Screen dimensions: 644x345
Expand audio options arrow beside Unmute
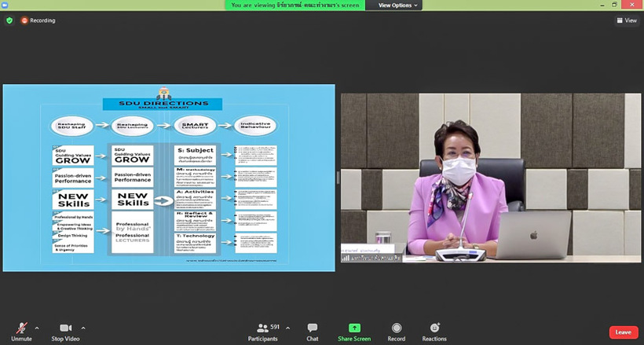click(37, 328)
